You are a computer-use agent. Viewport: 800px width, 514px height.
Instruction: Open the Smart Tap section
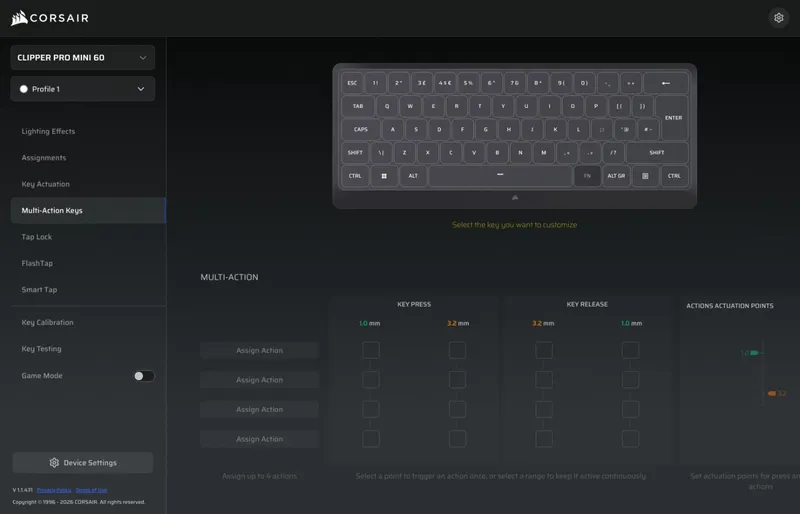[39, 289]
